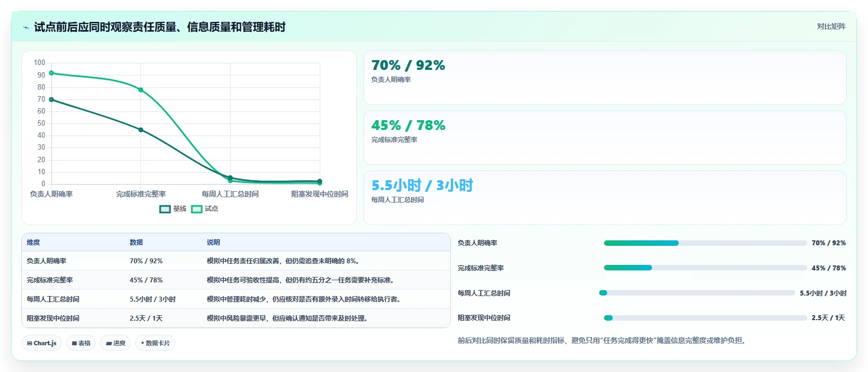868x372 pixels.
Task: Click the blue icon beside the header title
Action: click(26, 27)
